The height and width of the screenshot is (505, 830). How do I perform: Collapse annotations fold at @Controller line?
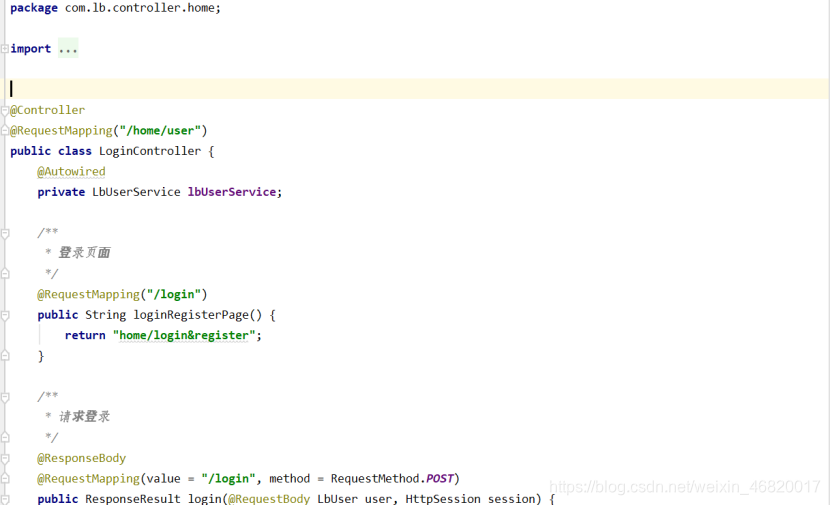pos(5,111)
